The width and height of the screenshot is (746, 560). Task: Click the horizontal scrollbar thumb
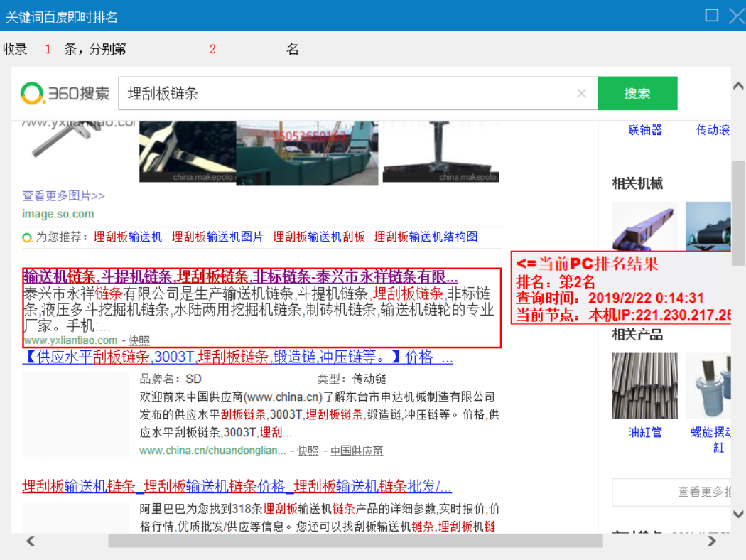(x=355, y=541)
